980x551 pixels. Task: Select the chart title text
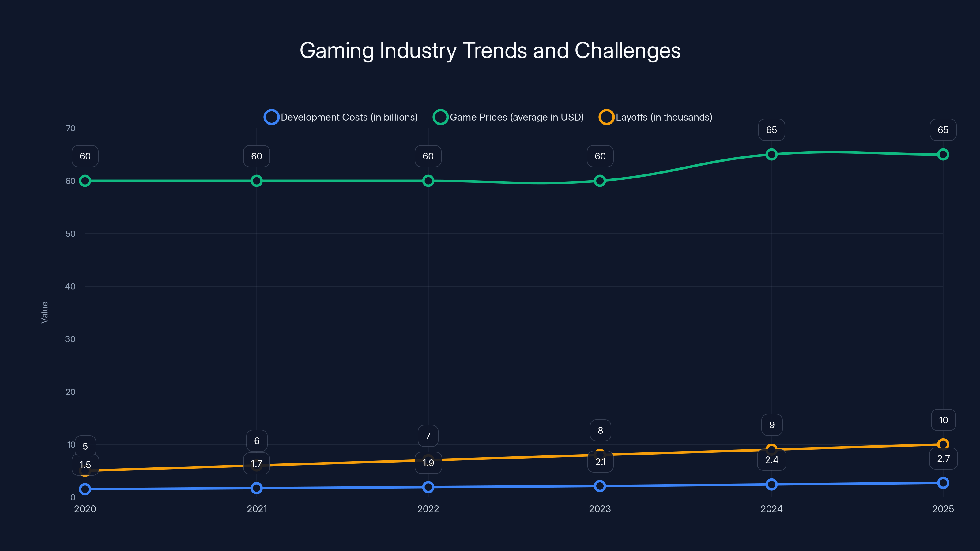490,50
